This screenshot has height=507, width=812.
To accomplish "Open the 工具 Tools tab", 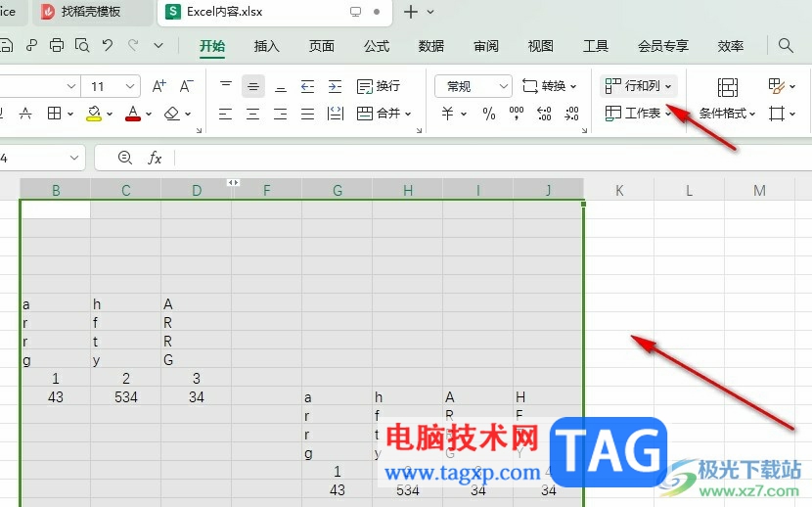I will click(x=596, y=46).
